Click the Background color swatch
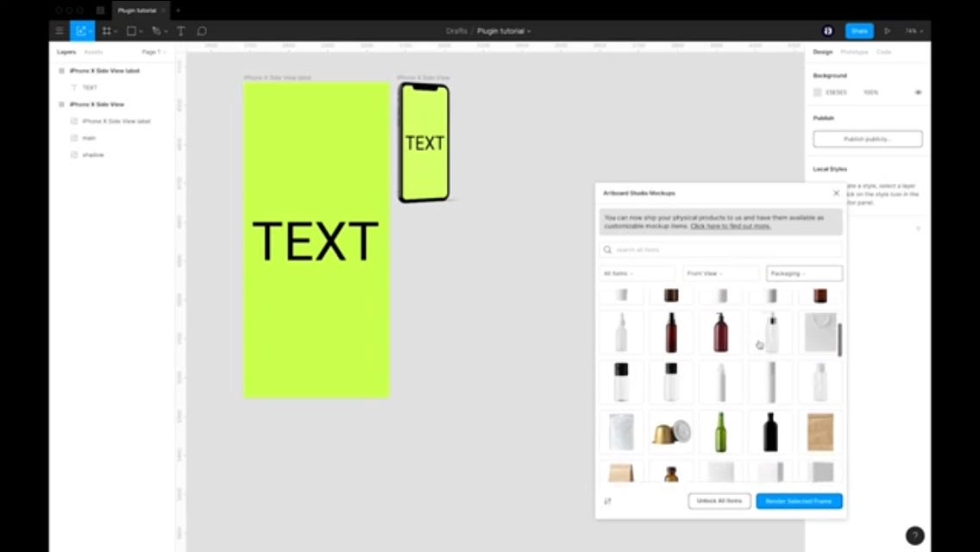The width and height of the screenshot is (980, 552). (819, 91)
